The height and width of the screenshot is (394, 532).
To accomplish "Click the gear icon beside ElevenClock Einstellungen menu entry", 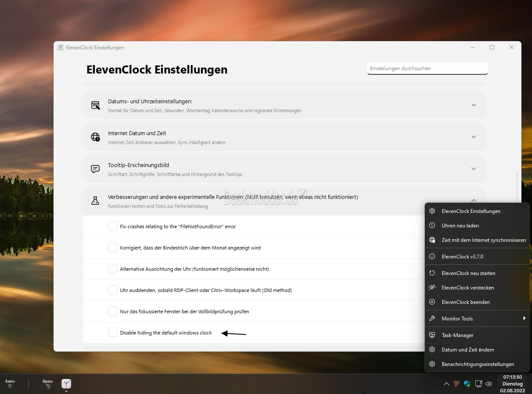I will click(x=432, y=211).
